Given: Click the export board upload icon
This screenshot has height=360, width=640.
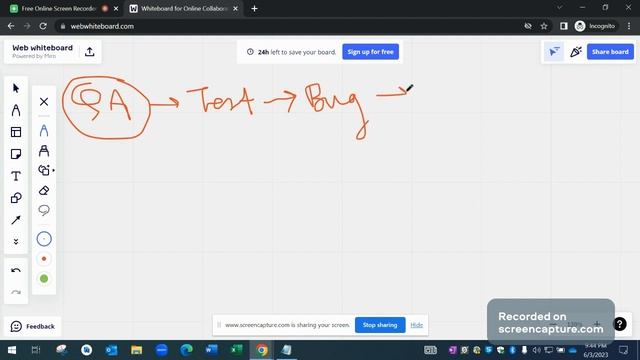Looking at the screenshot, I should [90, 52].
